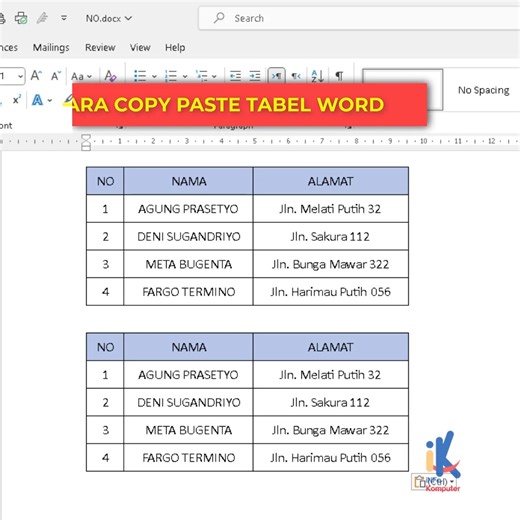Screen dimensions: 520x520
Task: Expand the numbering library arrow
Action: pyautogui.click(x=185, y=77)
